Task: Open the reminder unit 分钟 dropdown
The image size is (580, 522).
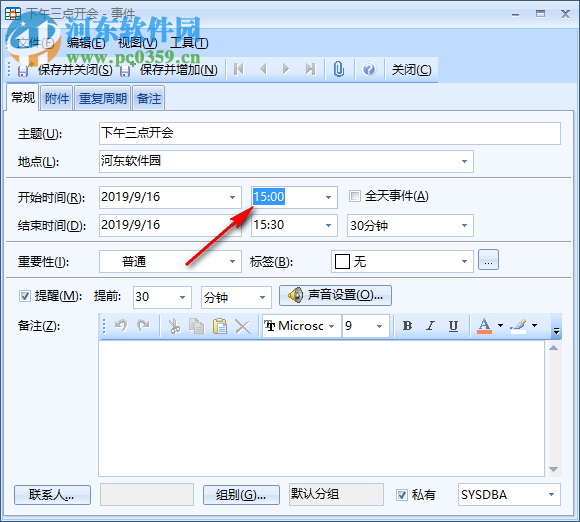Action: pos(263,297)
